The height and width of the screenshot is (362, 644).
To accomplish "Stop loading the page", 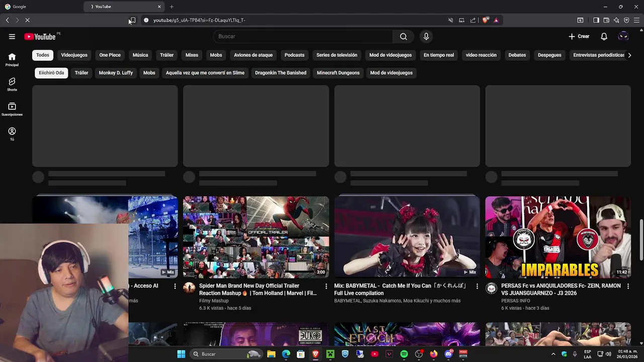I will (x=27, y=20).
